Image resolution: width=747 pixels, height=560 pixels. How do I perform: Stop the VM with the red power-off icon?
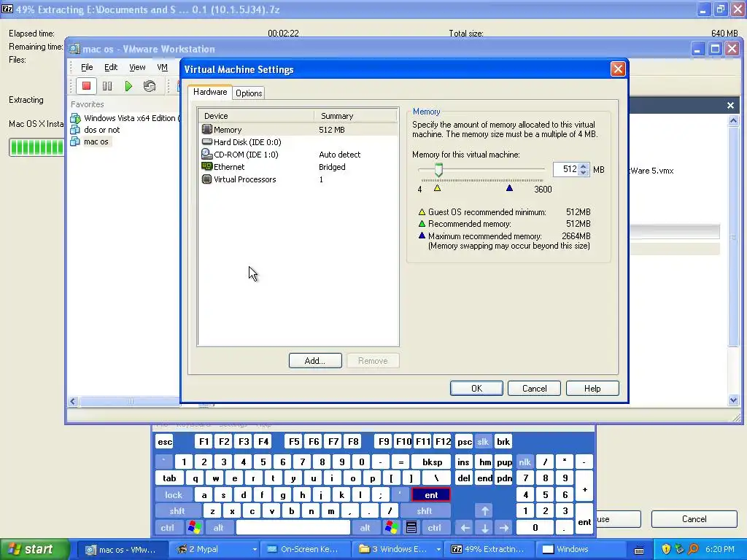(x=86, y=86)
